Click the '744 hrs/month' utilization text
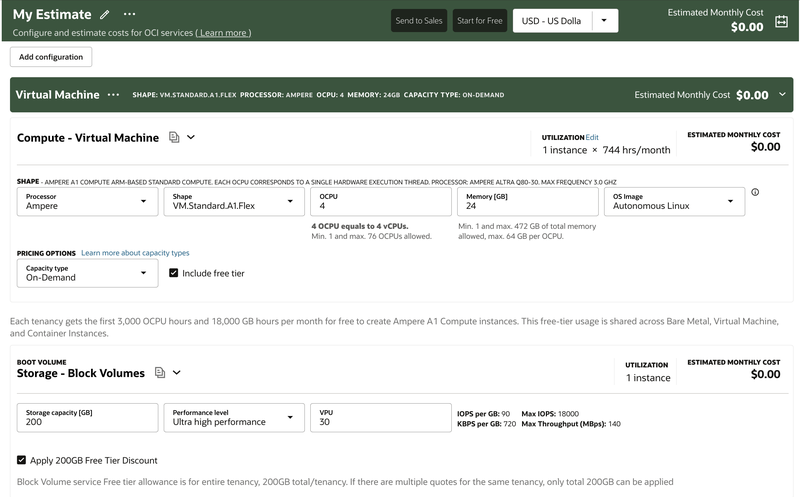The width and height of the screenshot is (800, 497). [636, 150]
